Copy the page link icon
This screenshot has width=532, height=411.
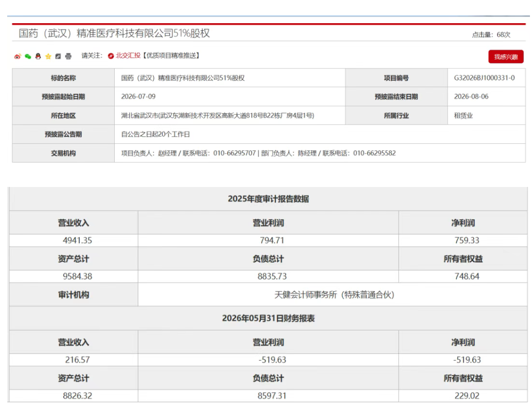click(58, 56)
